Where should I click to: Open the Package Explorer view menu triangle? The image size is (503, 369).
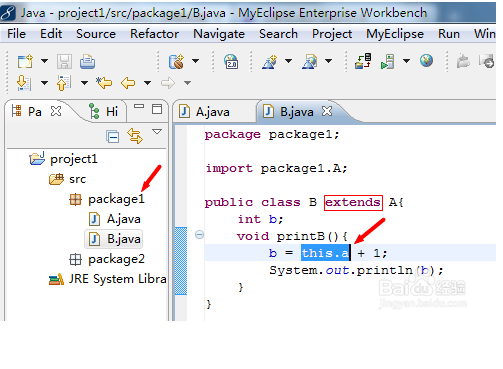[157, 132]
